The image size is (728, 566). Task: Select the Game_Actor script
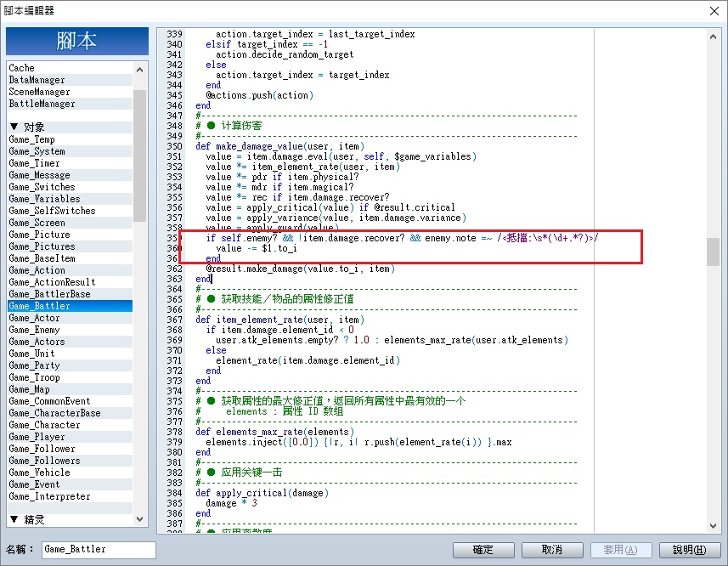tap(71, 318)
